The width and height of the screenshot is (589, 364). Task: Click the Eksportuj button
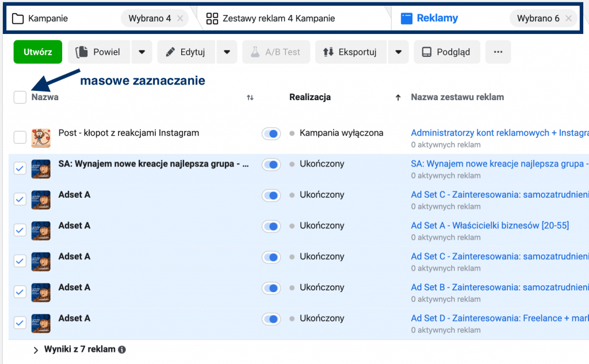[x=350, y=52]
